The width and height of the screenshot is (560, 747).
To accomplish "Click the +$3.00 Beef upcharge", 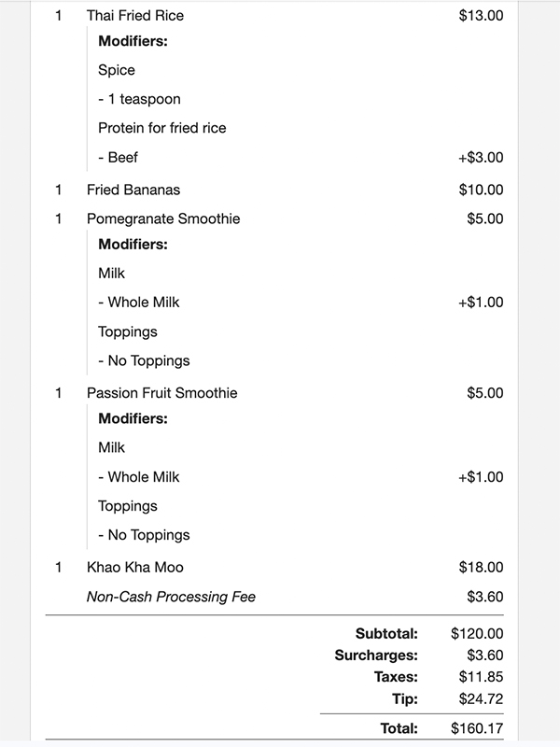I will point(481,157).
